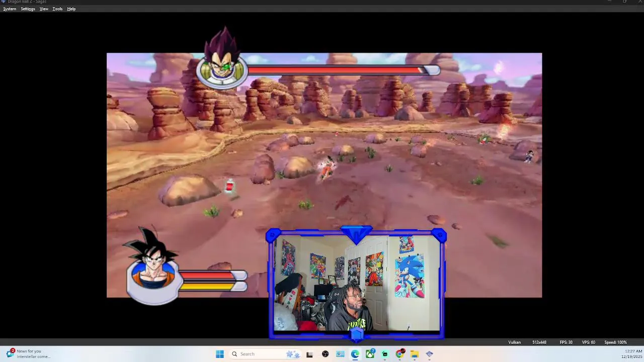The width and height of the screenshot is (644, 362).
Task: Open File Explorer from taskbar
Action: [x=415, y=354]
